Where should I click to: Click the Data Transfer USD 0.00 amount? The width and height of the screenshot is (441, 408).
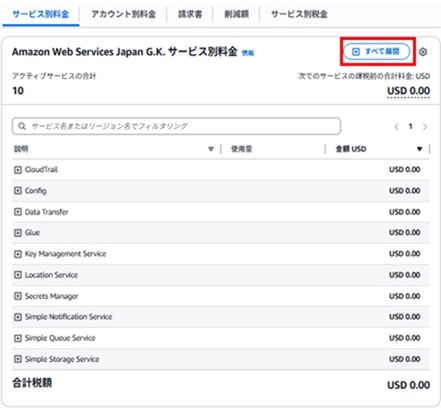[x=405, y=212]
